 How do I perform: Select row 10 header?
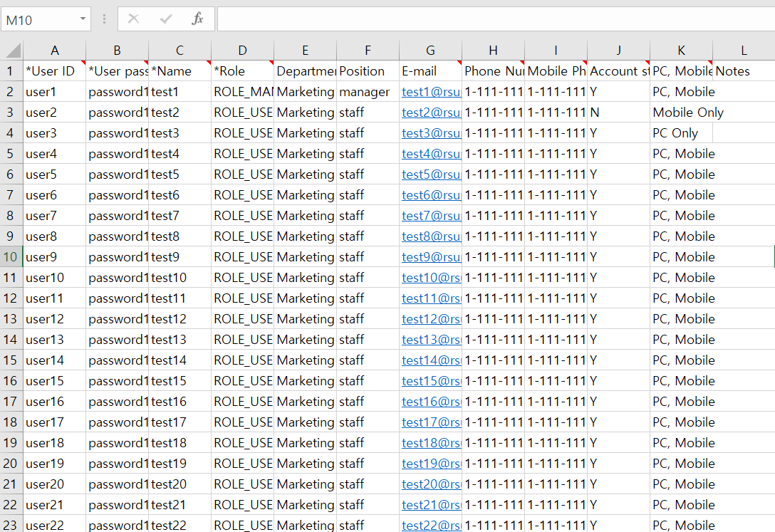(x=11, y=257)
